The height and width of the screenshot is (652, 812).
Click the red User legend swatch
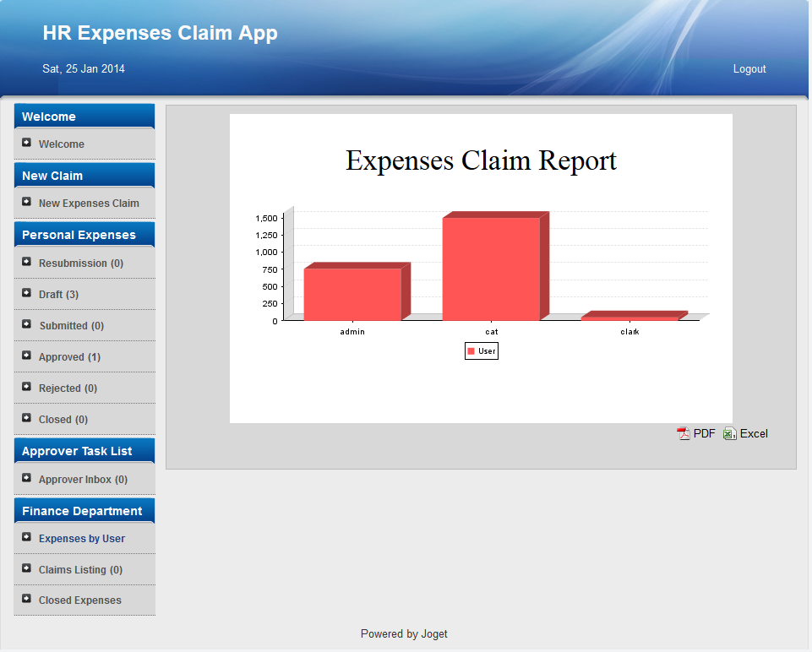tap(471, 350)
